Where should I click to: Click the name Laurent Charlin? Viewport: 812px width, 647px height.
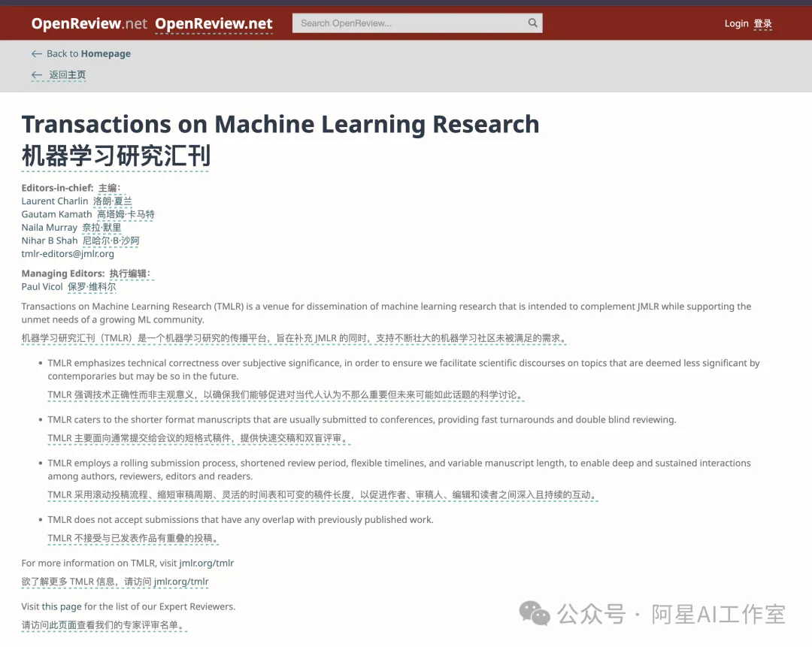(x=55, y=201)
